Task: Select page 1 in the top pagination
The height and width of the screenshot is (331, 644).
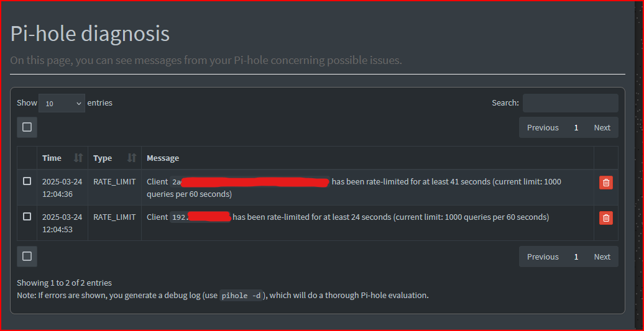Action: [x=576, y=128]
